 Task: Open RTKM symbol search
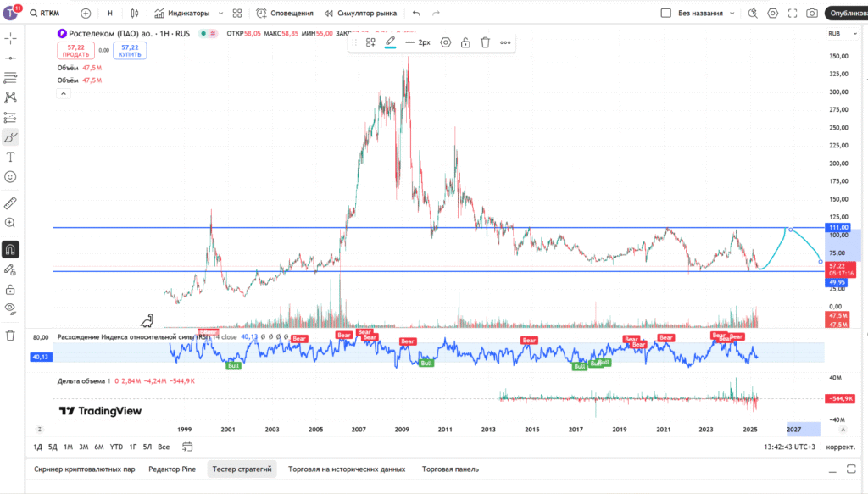[46, 13]
